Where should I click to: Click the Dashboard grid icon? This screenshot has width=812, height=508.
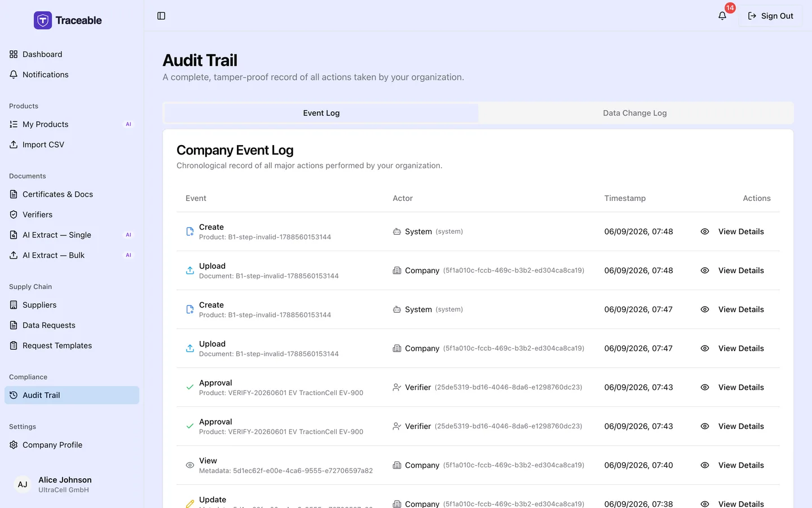[x=14, y=54]
